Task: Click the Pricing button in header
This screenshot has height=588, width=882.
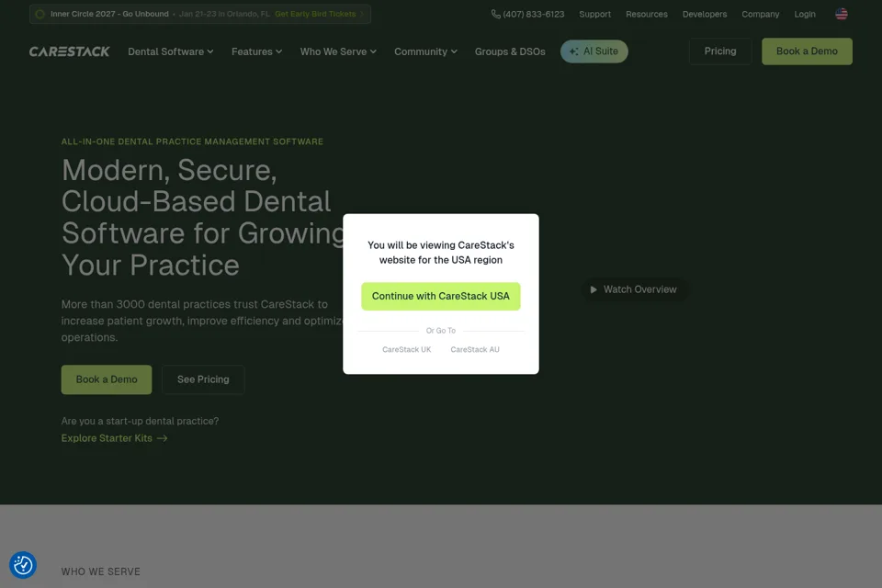Action: click(x=720, y=51)
